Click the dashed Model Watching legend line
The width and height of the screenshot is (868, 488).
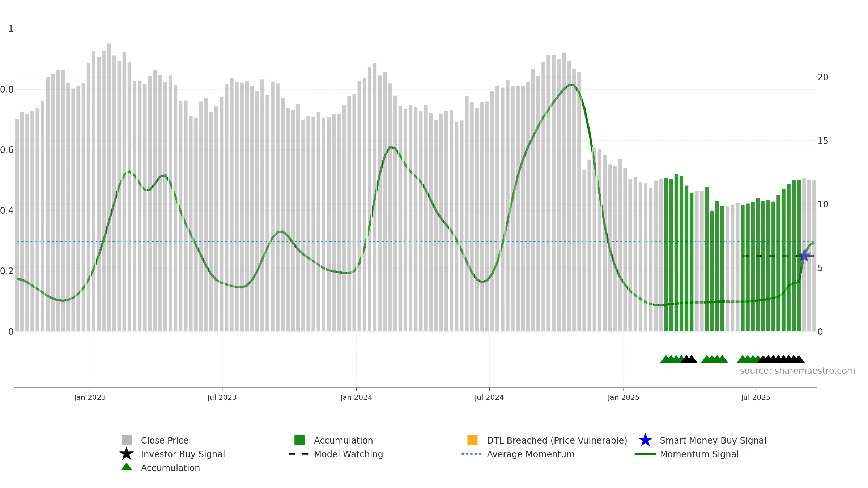coord(299,454)
